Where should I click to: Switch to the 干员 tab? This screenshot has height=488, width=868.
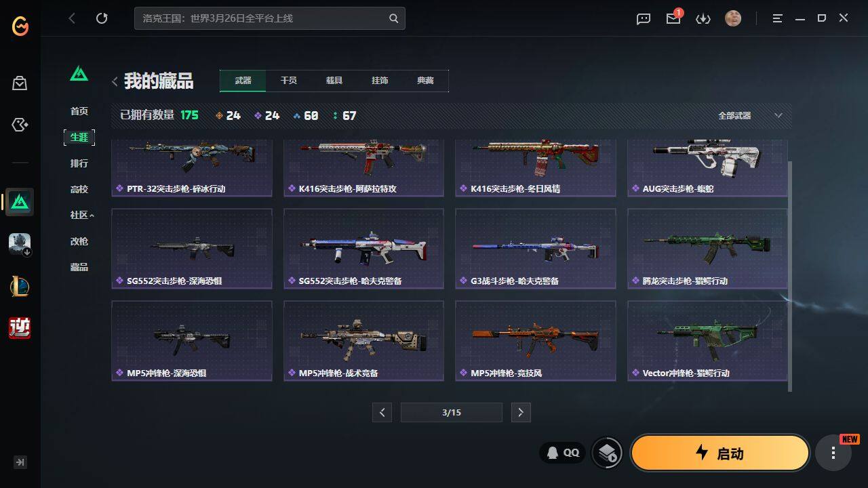[288, 81]
